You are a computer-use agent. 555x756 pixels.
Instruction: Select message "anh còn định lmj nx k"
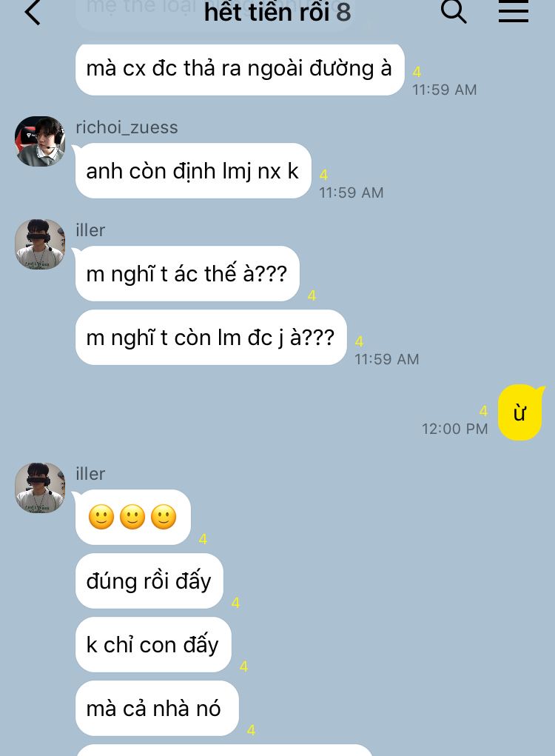(x=192, y=171)
